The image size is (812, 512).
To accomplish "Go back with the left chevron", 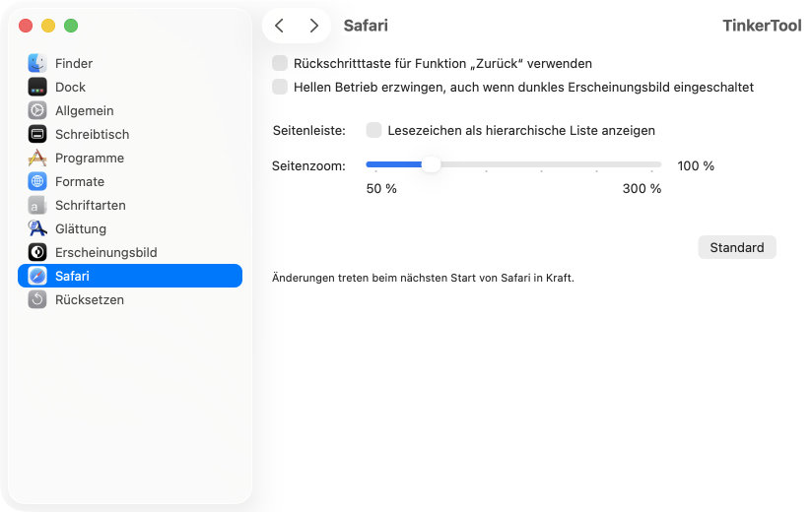I will click(x=280, y=26).
